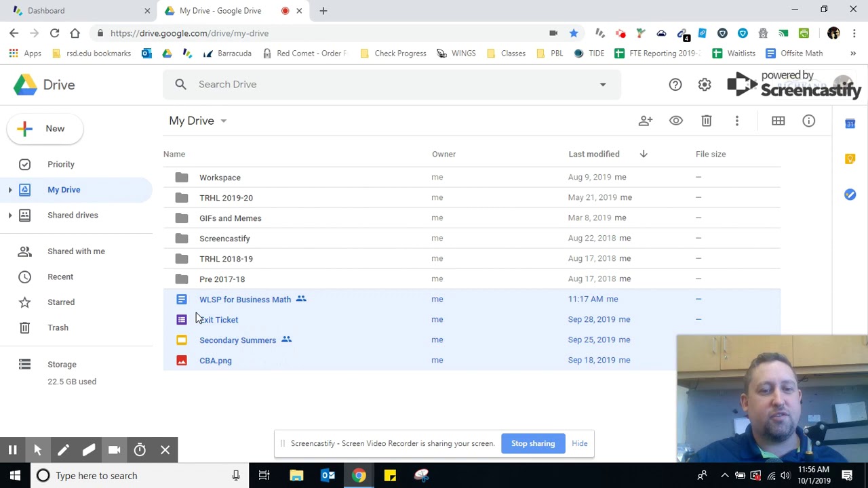Click in the Search Drive field
The height and width of the screenshot is (488, 868).
click(x=392, y=84)
